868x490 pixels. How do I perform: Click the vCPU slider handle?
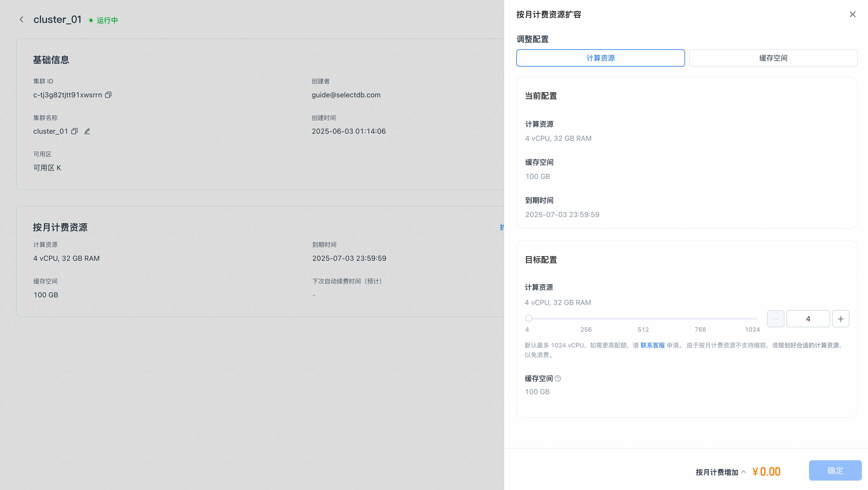(x=529, y=318)
